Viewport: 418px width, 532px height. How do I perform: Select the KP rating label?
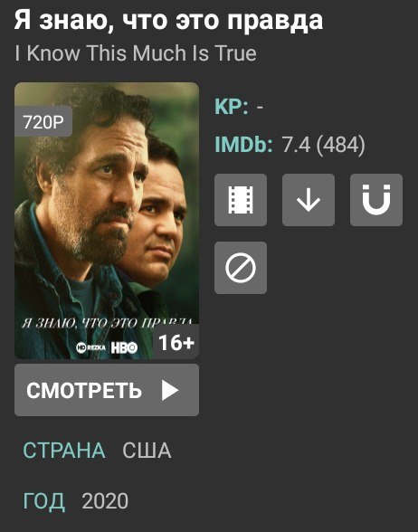coord(231,107)
